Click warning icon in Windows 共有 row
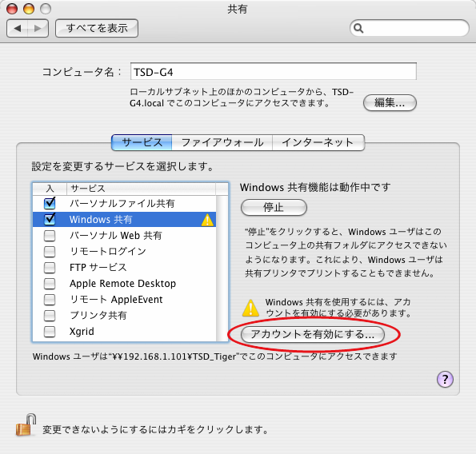The height and width of the screenshot is (454, 476). tap(207, 220)
